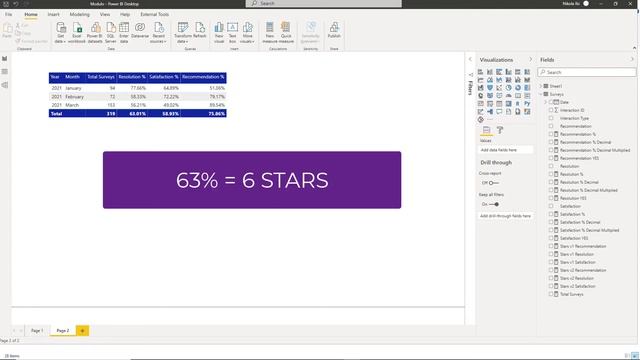Image resolution: width=640 pixels, height=360 pixels.
Task: Sort by Total Surveys column header
Action: tap(101, 77)
